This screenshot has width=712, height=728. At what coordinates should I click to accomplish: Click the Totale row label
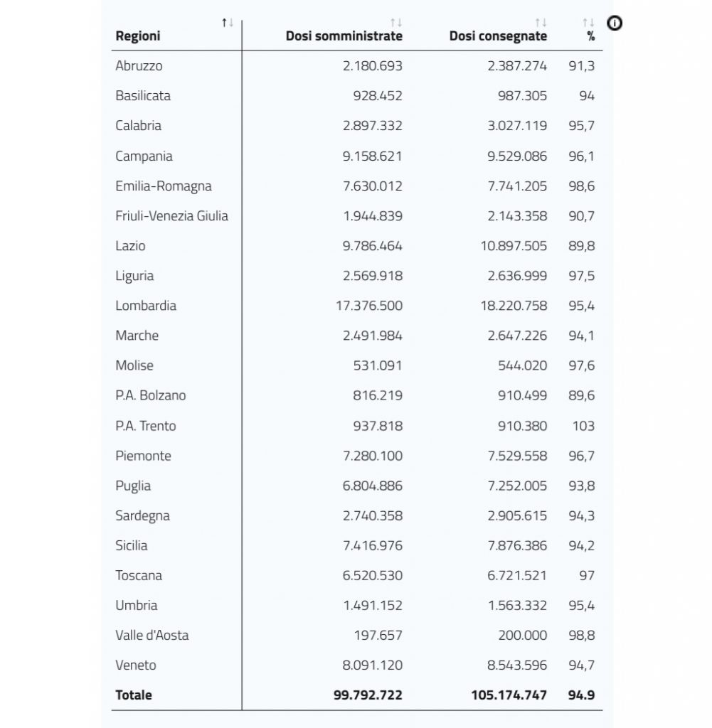[x=134, y=695]
